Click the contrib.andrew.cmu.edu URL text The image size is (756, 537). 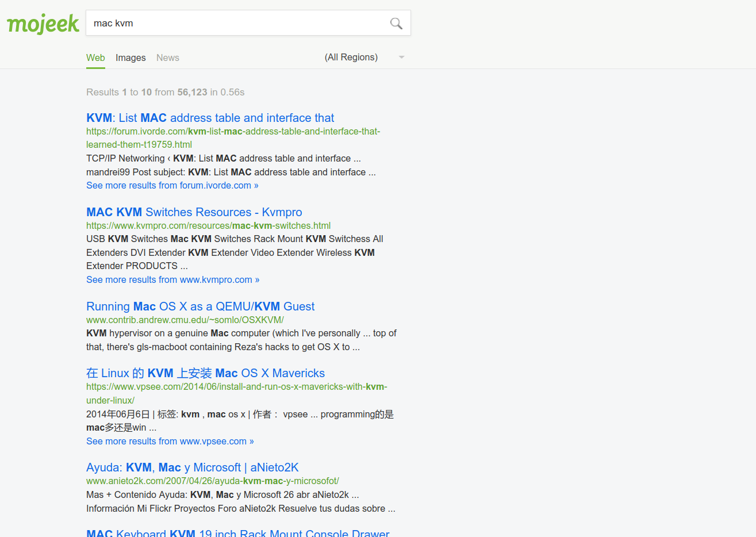[185, 320]
